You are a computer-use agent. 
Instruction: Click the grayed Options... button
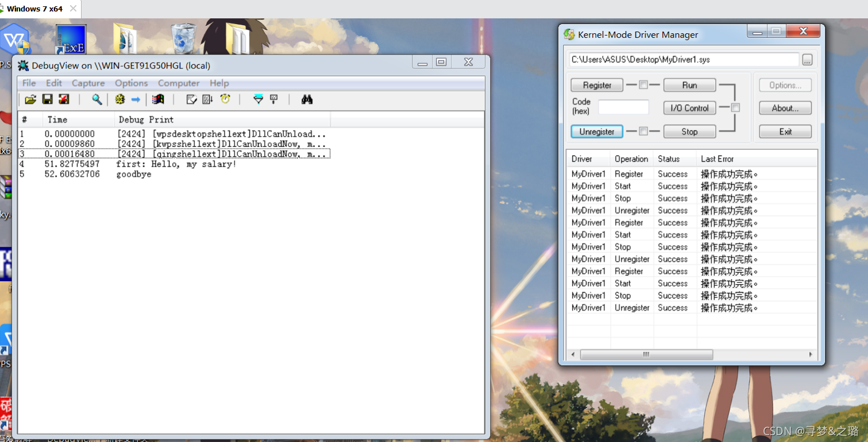tap(785, 85)
